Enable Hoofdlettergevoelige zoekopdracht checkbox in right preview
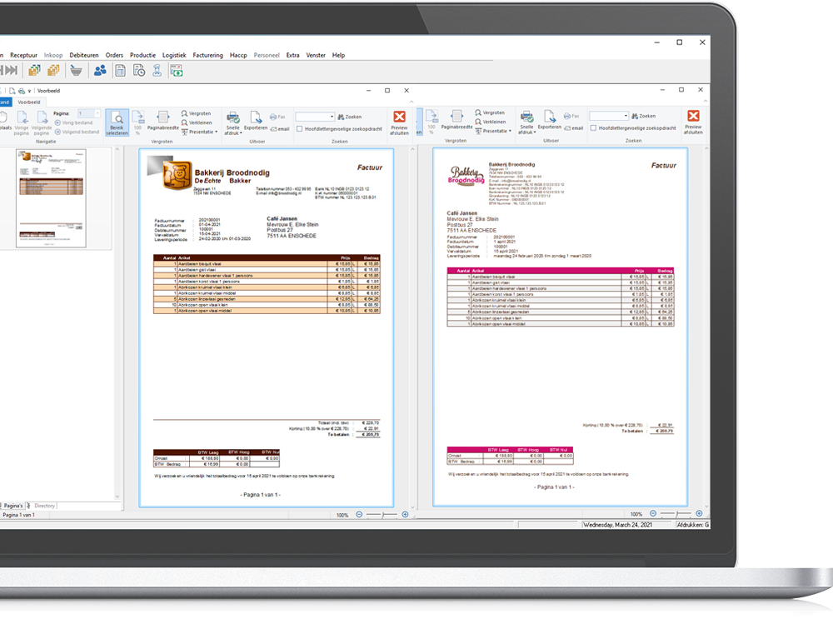This screenshot has width=833, height=644. pos(593,128)
